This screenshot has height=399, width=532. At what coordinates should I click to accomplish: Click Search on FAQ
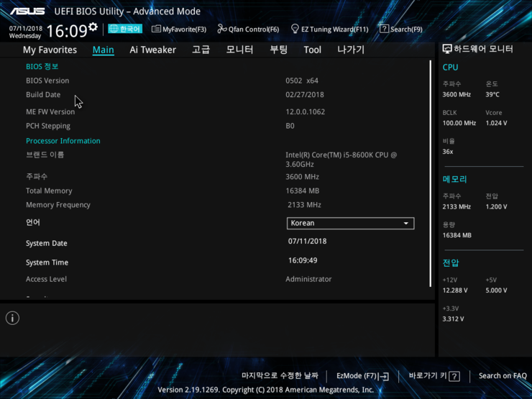tap(503, 376)
